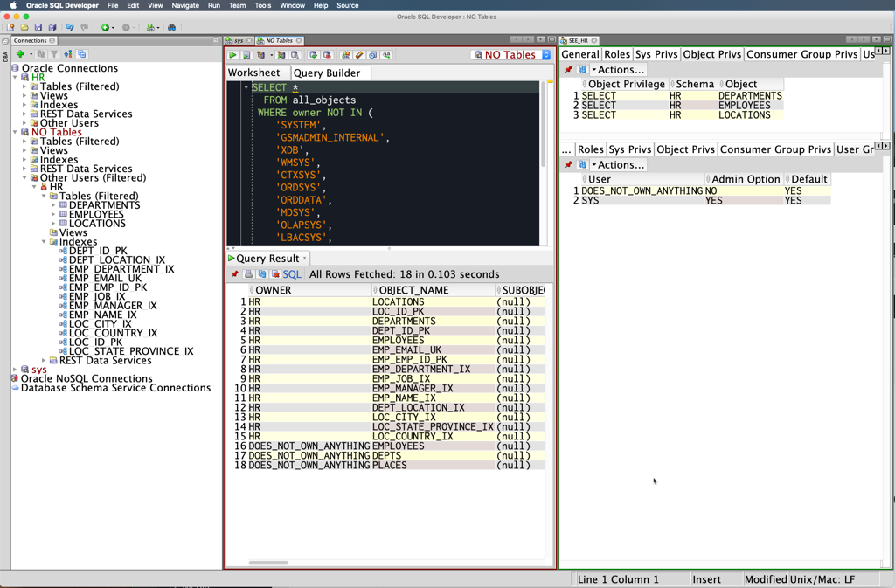Pin the Object Privs grid in SEE_HR
The height and width of the screenshot is (588, 895).
pyautogui.click(x=568, y=70)
